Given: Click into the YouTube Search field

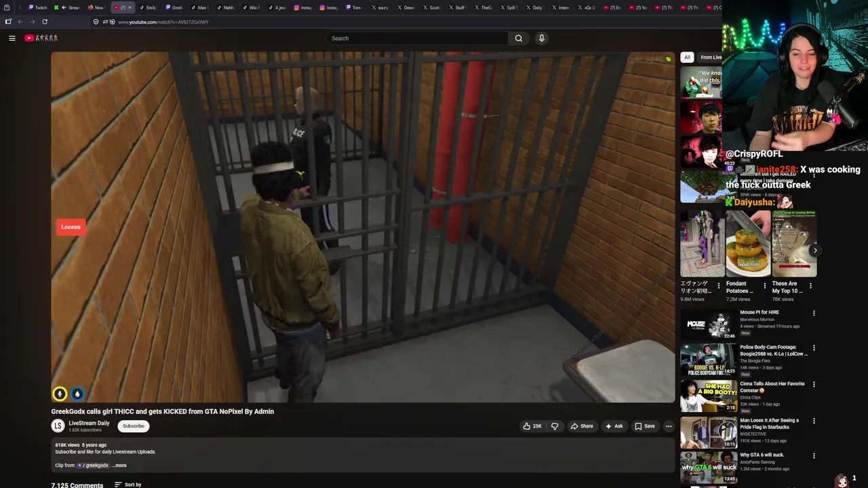Looking at the screenshot, I should click(417, 38).
